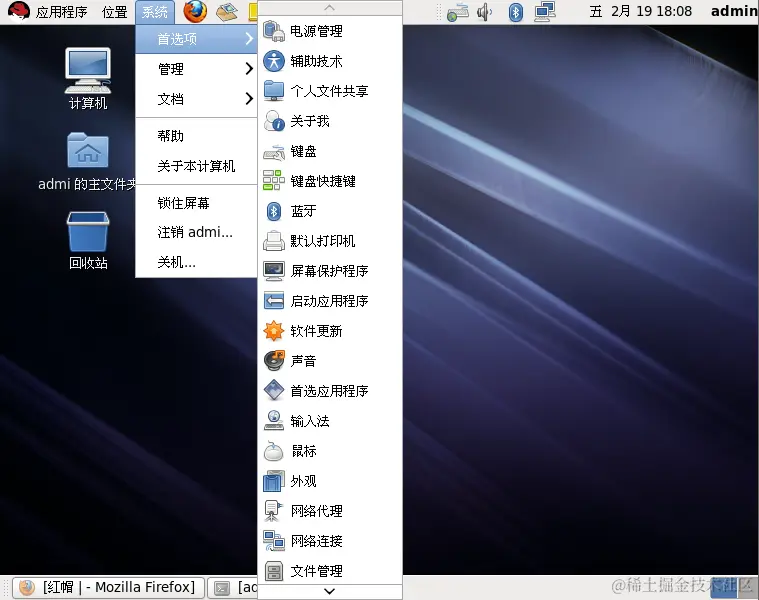Open 默认打印机 default printer setting
759x600 pixels.
click(x=330, y=241)
